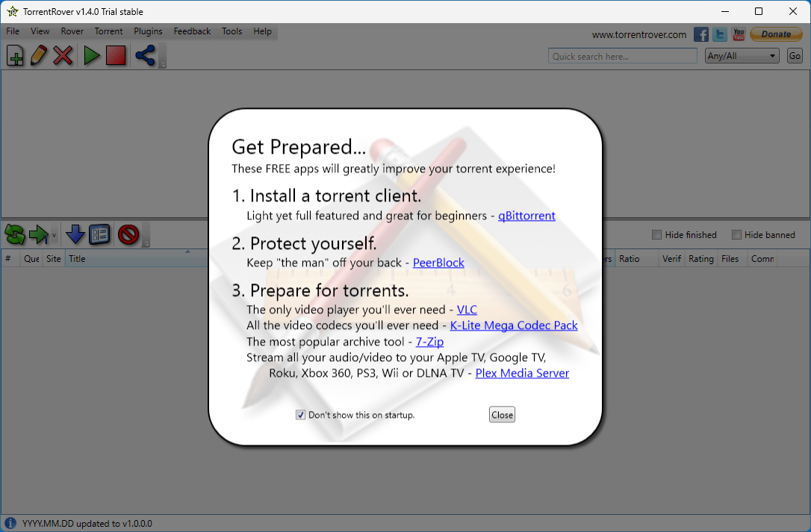Open the Plugins menu
The height and width of the screenshot is (532, 811).
pos(148,31)
